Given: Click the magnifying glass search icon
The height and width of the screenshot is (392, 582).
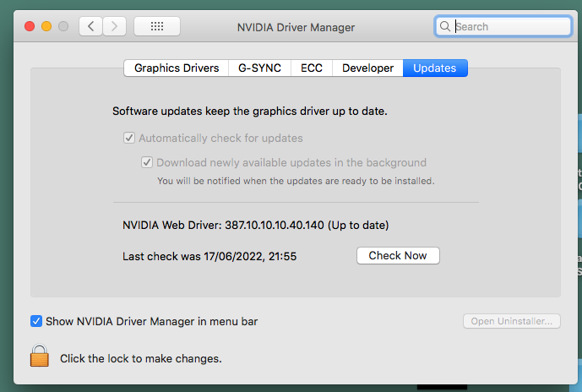Looking at the screenshot, I should [x=444, y=26].
